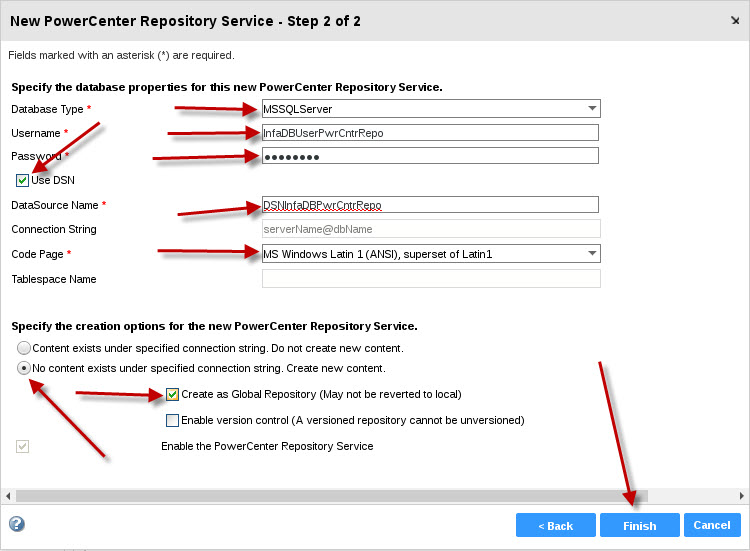Click the Tablespace Name field
Image resolution: width=750 pixels, height=551 pixels.
tap(431, 279)
